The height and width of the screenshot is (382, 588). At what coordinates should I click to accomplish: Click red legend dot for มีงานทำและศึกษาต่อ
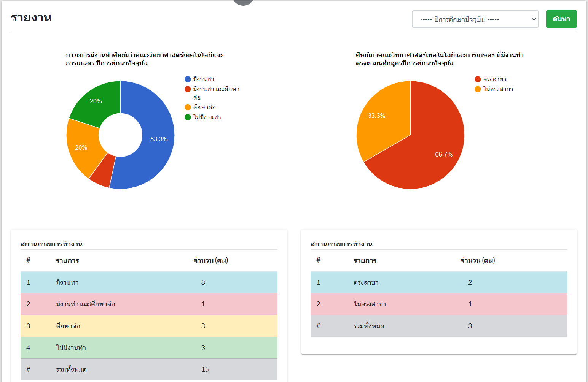[188, 89]
